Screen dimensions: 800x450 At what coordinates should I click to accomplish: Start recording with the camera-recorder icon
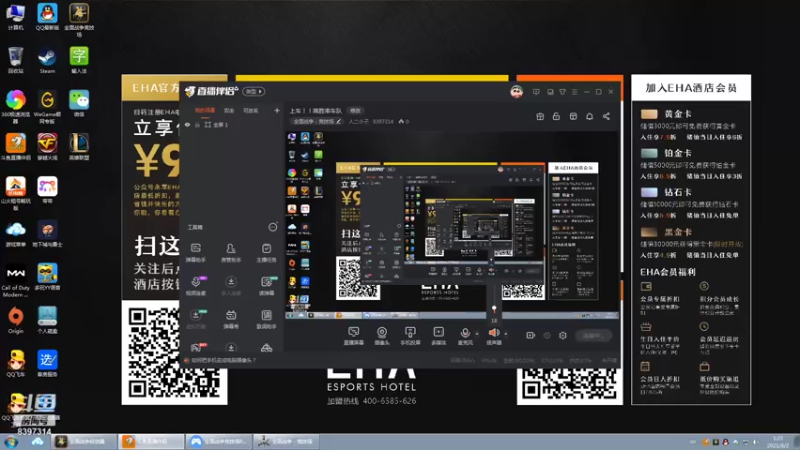(530, 335)
